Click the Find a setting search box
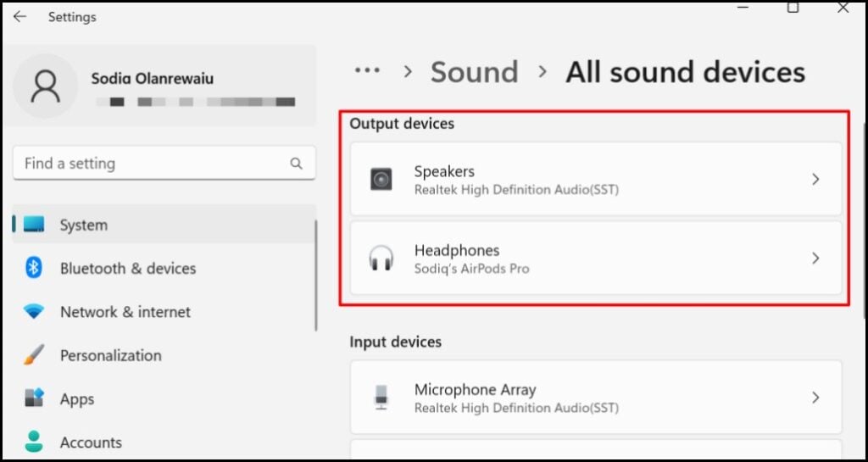 (153, 164)
